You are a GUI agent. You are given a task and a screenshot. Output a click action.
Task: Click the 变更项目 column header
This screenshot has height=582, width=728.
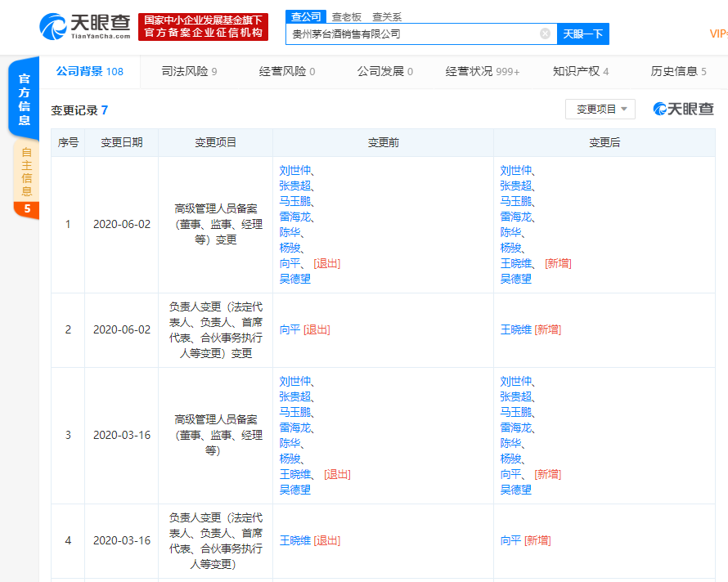click(x=215, y=142)
